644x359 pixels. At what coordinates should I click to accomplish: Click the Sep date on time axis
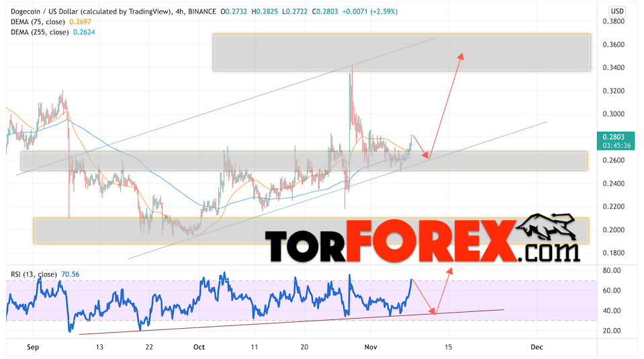pos(33,347)
